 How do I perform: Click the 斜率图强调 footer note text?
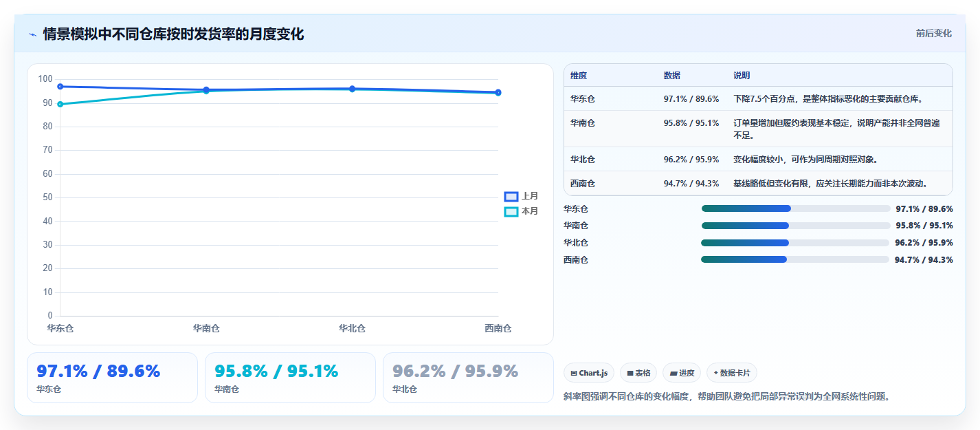coord(726,397)
